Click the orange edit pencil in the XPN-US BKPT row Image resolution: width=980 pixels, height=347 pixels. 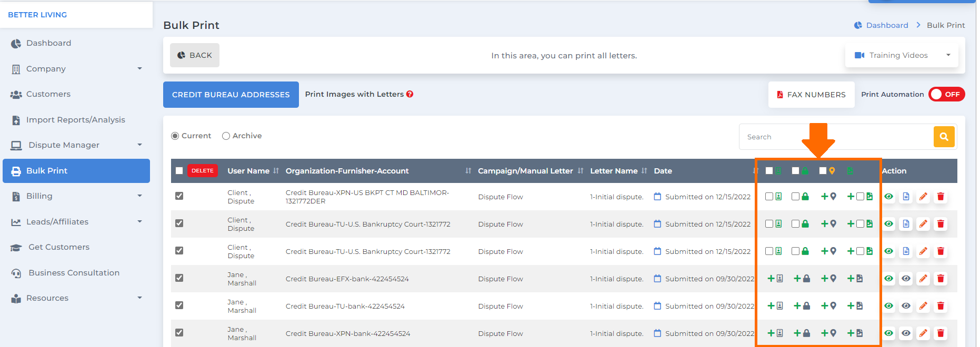[923, 197]
